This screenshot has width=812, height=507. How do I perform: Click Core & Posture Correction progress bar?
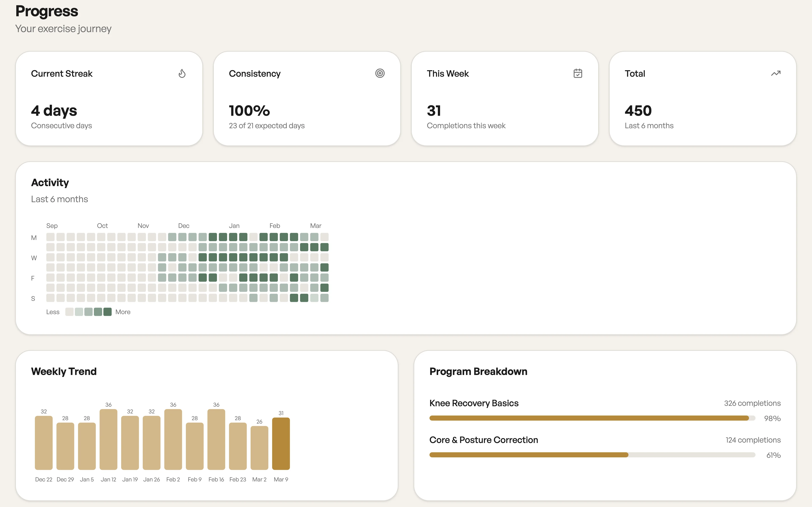(592, 455)
